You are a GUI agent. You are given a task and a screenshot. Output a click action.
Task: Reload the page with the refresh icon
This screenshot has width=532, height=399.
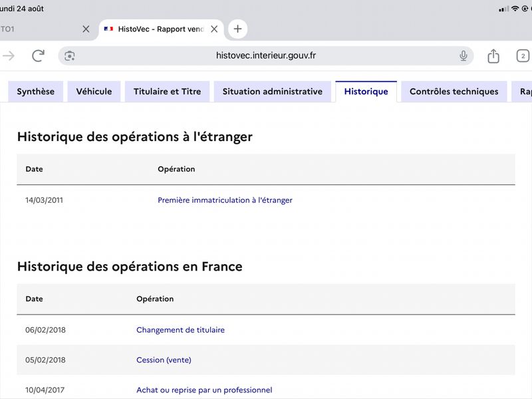coord(38,56)
